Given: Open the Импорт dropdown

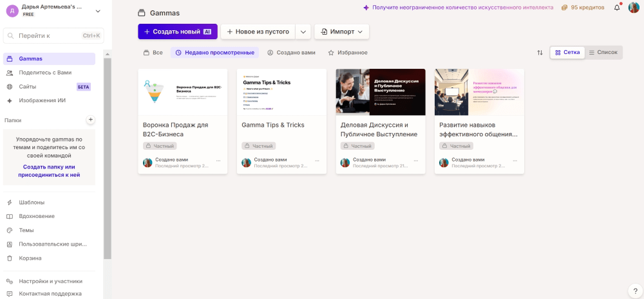Looking at the screenshot, I should [x=342, y=32].
